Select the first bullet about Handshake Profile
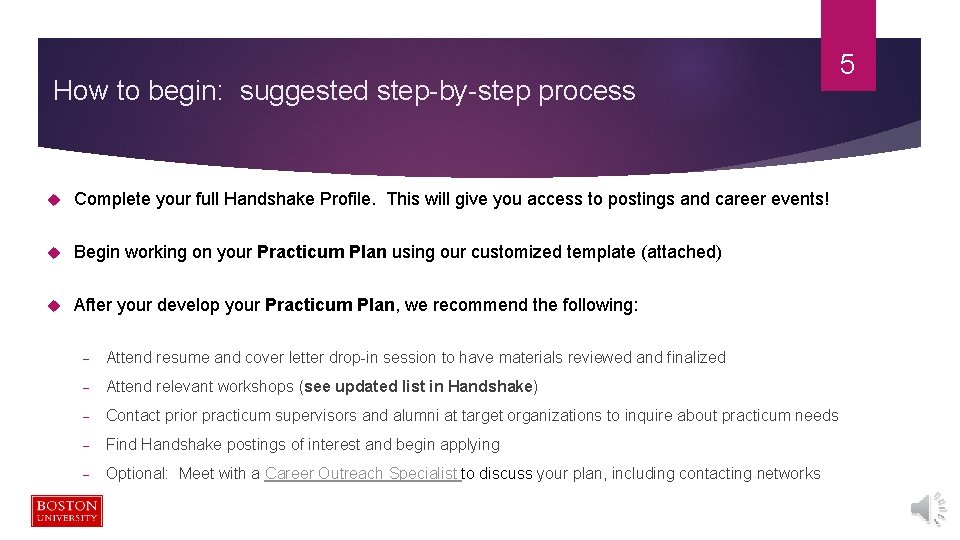The height and width of the screenshot is (540, 960). coord(451,199)
